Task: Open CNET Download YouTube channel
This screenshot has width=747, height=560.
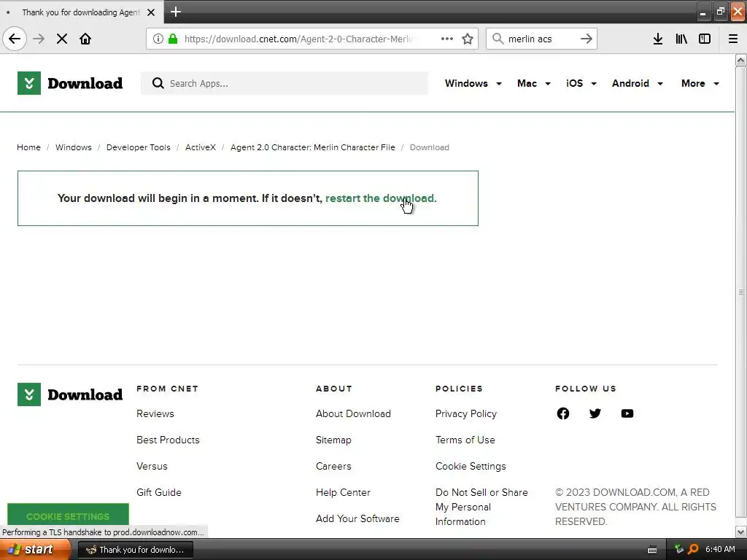Action: pos(627,413)
